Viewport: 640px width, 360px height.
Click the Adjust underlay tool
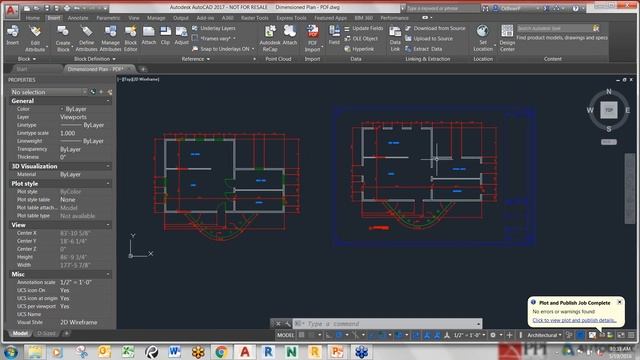(181, 35)
